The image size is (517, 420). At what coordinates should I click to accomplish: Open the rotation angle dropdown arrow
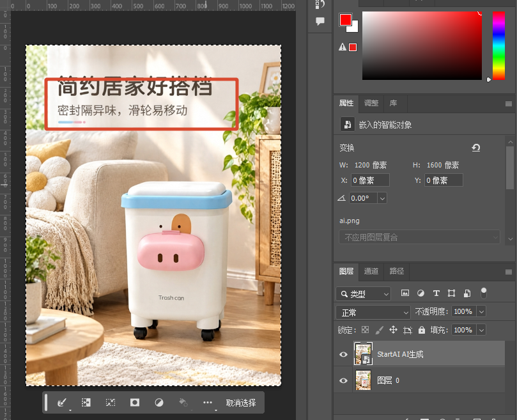pos(382,198)
